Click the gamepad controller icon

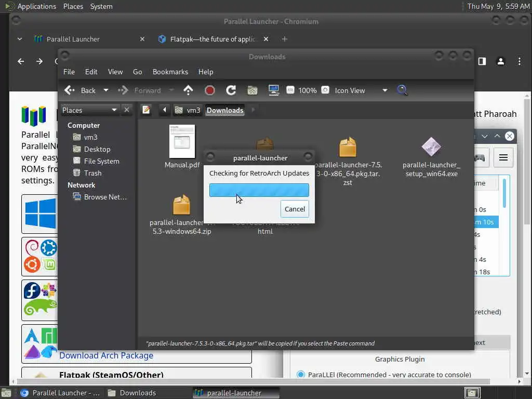(480, 157)
